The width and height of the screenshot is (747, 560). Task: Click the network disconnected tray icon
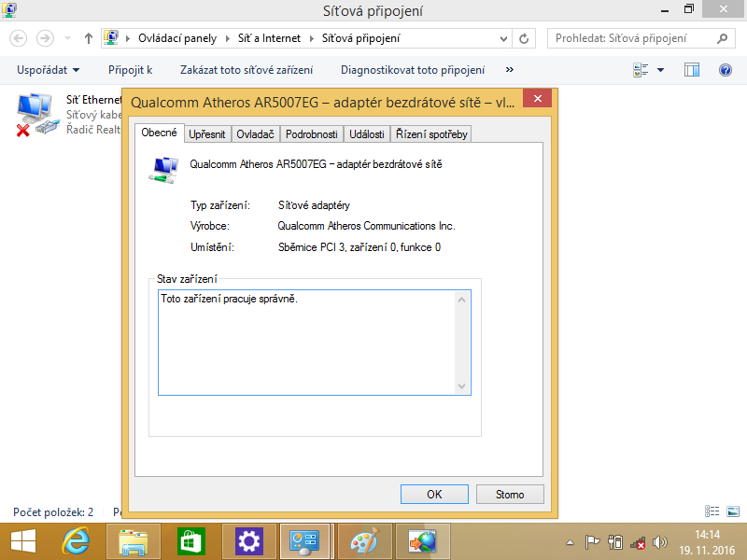(638, 542)
